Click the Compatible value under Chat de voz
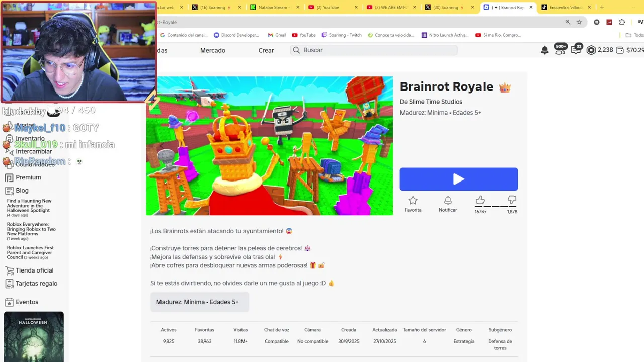The height and width of the screenshot is (362, 644). pos(277,341)
